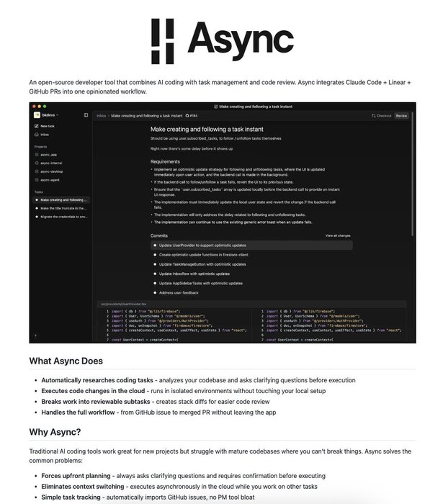Open the async-desktop project
This screenshot has width=443, height=504.
point(49,171)
